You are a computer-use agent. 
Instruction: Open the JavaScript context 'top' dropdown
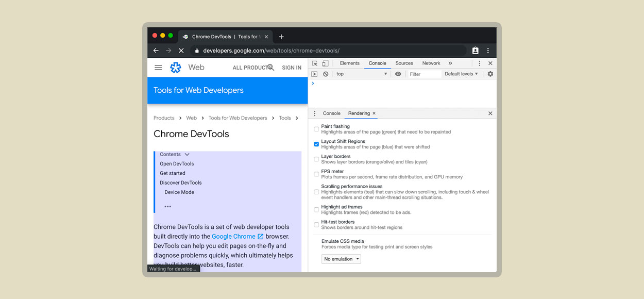pos(361,74)
